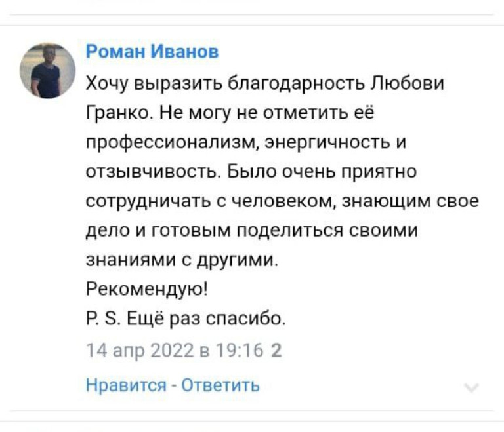Like the comment via Нравится
Screen dimensions: 504x432
click(x=126, y=384)
